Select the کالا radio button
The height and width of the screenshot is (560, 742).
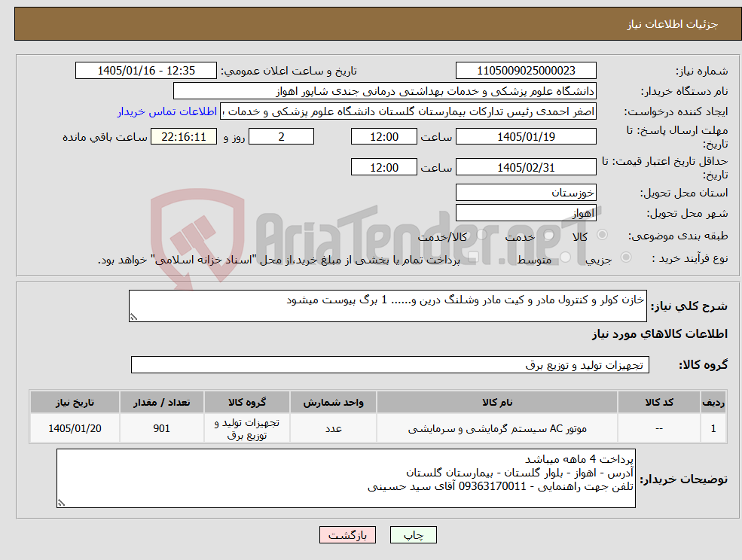[x=603, y=235]
